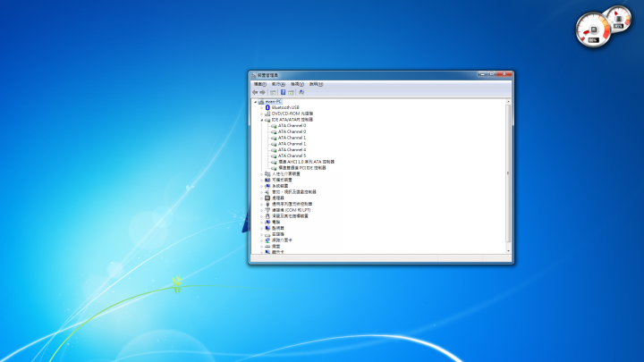This screenshot has width=644, height=362.
Task: Click the Device Manager title bar icon
Action: coord(253,75)
